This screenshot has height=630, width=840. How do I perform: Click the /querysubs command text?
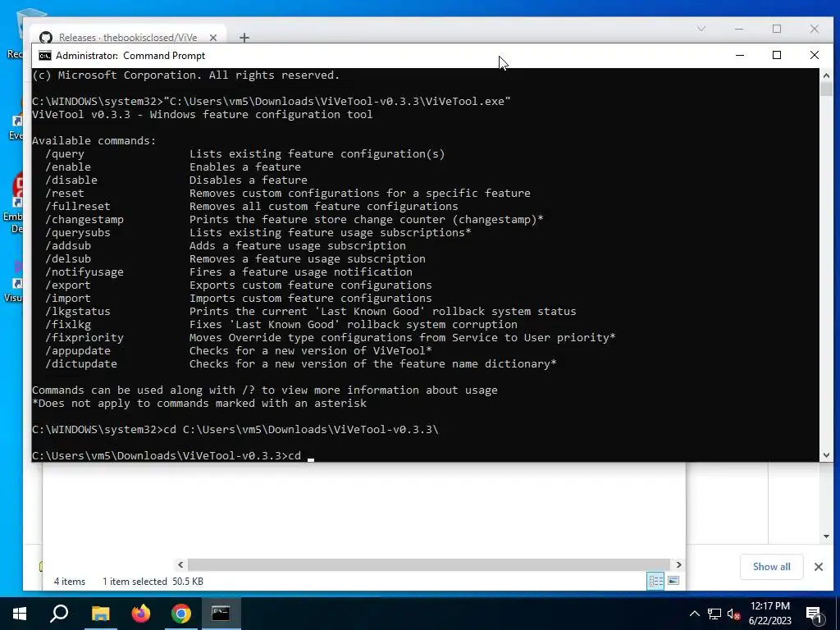(x=78, y=233)
